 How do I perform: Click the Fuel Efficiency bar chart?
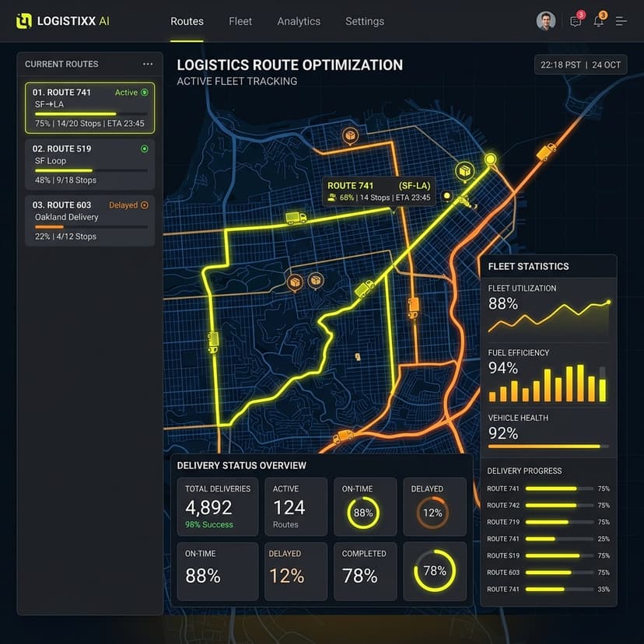[548, 383]
